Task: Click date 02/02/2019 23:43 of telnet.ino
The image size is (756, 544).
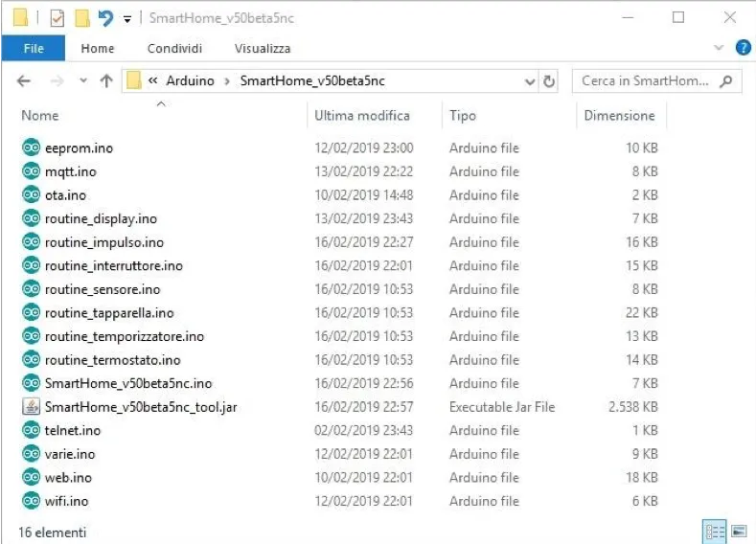Action: point(363,430)
